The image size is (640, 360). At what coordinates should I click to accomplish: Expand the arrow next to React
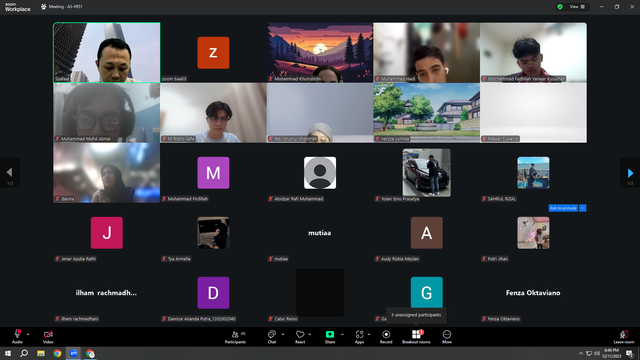[x=310, y=334]
